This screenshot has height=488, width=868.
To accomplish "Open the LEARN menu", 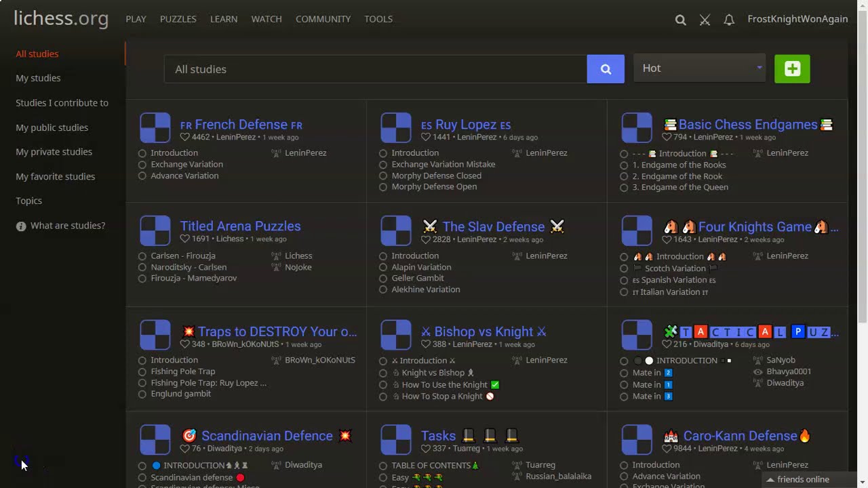I will click(224, 19).
